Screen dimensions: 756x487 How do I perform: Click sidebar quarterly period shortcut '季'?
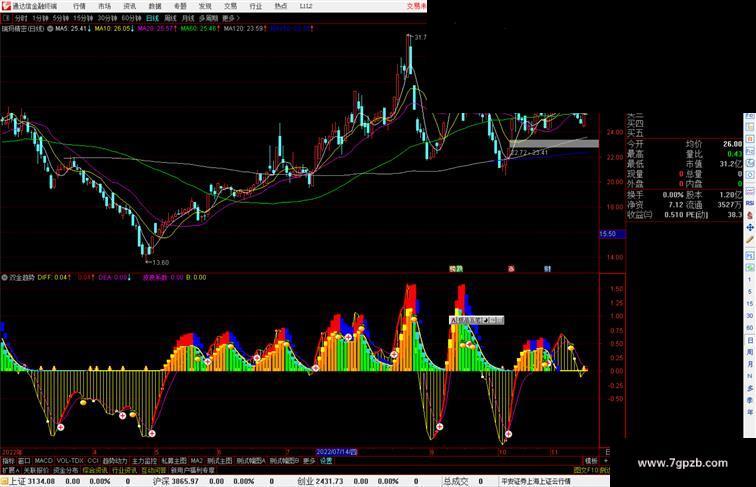coord(750,400)
